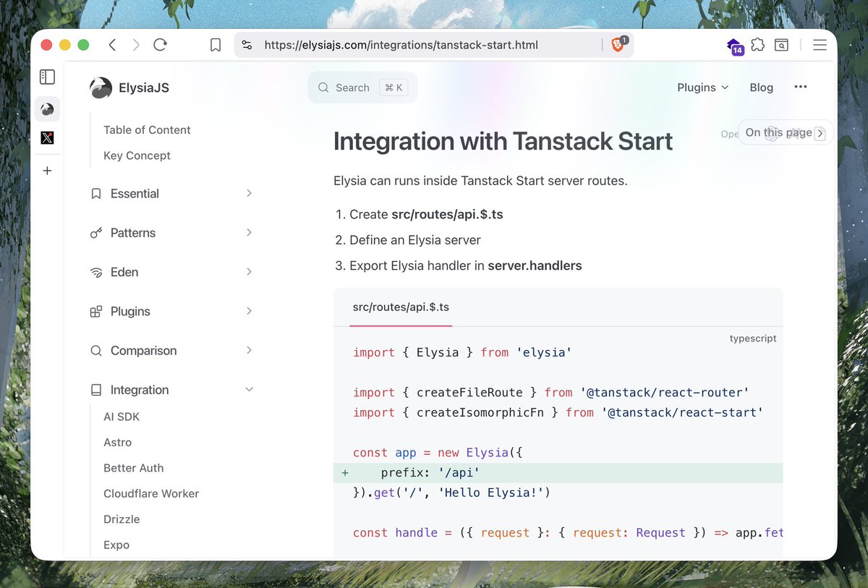This screenshot has height=588, width=868.
Task: Open the Blog link in navbar
Action: pyautogui.click(x=761, y=88)
